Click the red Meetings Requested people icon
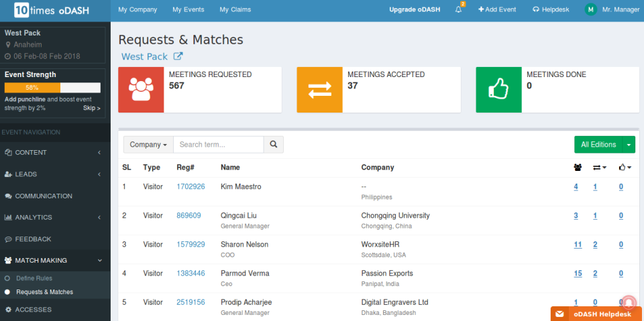Viewport: 644px width, 321px height. (x=141, y=90)
